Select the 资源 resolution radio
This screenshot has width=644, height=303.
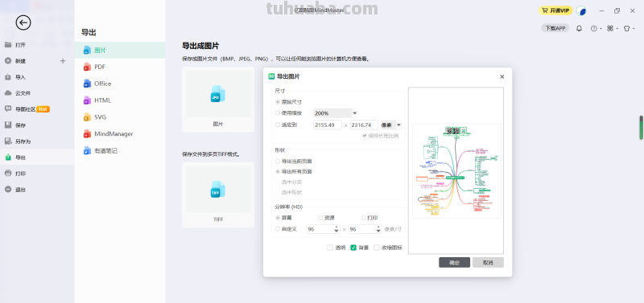(x=320, y=218)
